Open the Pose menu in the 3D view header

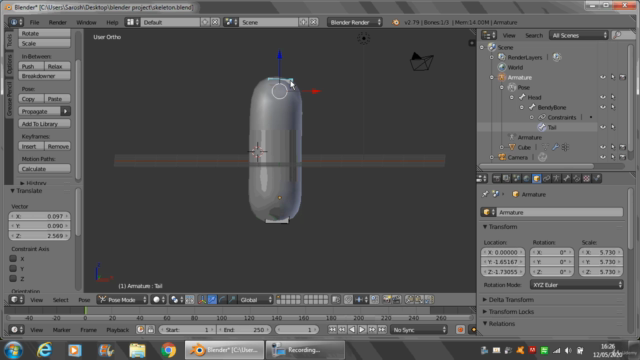(84, 300)
